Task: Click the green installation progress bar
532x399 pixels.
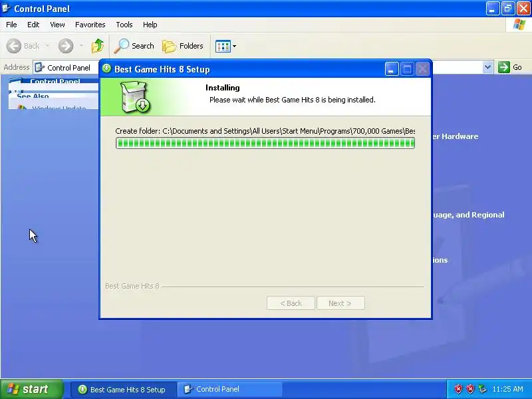Action: [x=265, y=143]
